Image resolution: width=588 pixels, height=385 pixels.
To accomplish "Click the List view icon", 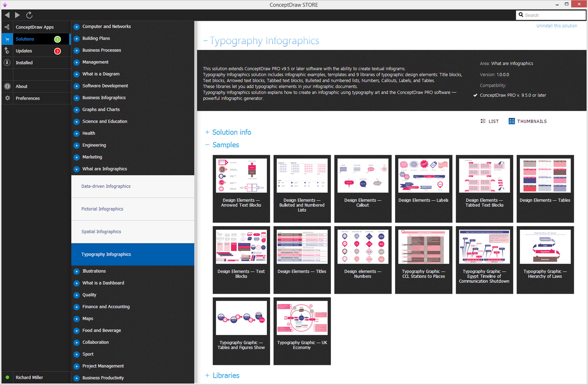I will (483, 121).
